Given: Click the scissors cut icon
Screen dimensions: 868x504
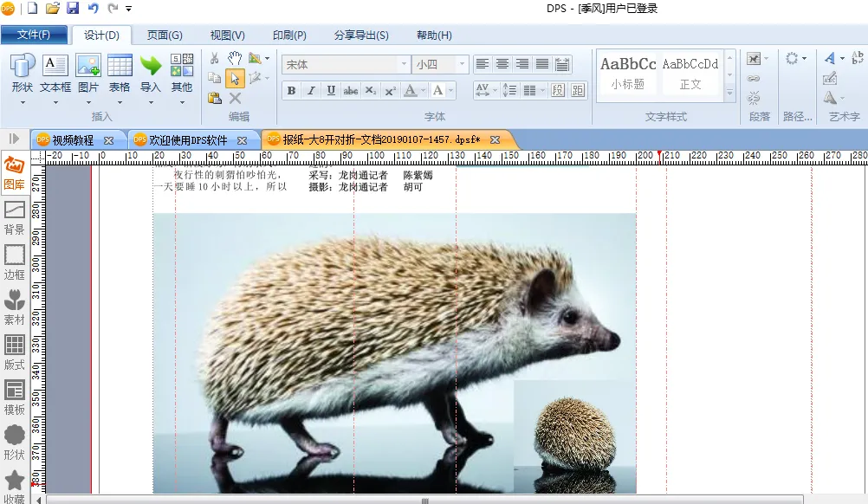Looking at the screenshot, I should pos(215,58).
